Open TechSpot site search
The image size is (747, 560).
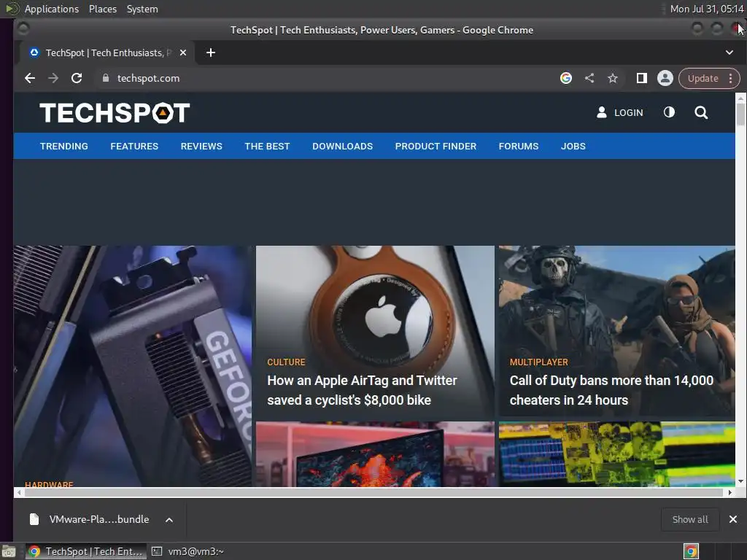(x=701, y=113)
